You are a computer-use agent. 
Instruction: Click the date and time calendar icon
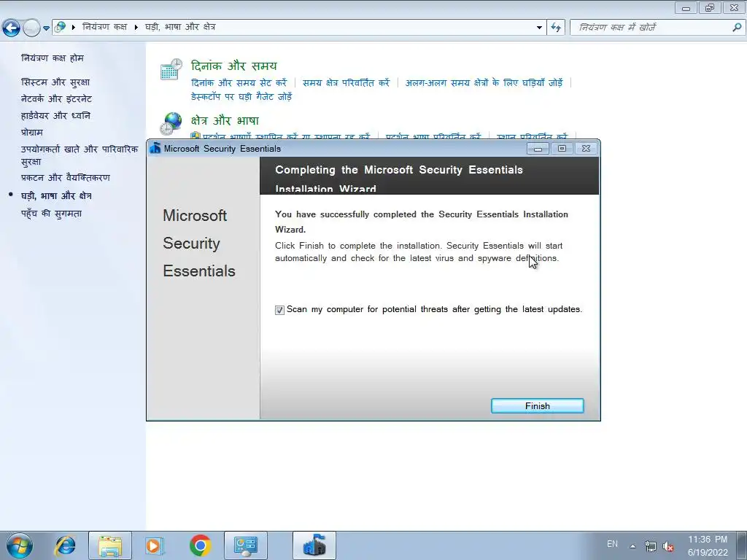pos(171,69)
